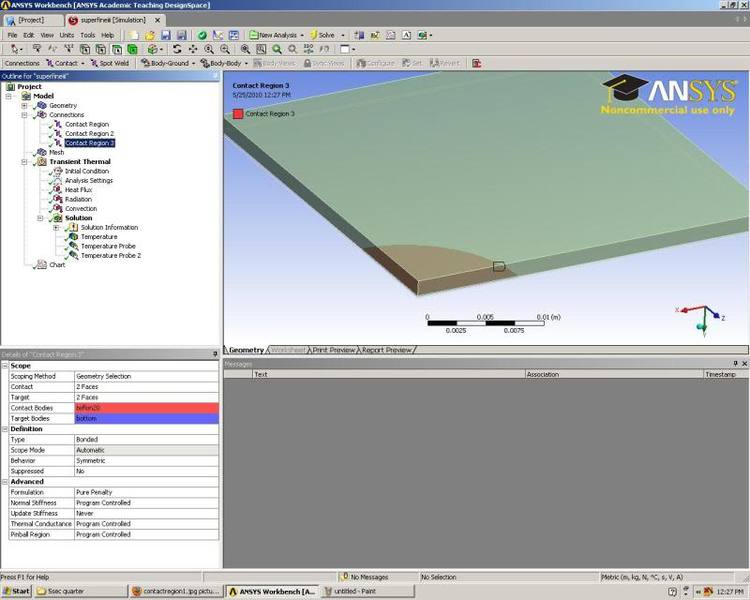Click the Extend Selection cube icon
Image resolution: width=750 pixels, height=600 pixels.
(x=153, y=49)
